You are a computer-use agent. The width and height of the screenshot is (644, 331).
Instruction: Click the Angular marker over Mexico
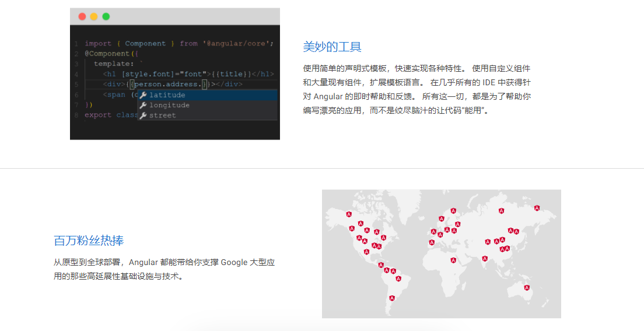(x=366, y=252)
